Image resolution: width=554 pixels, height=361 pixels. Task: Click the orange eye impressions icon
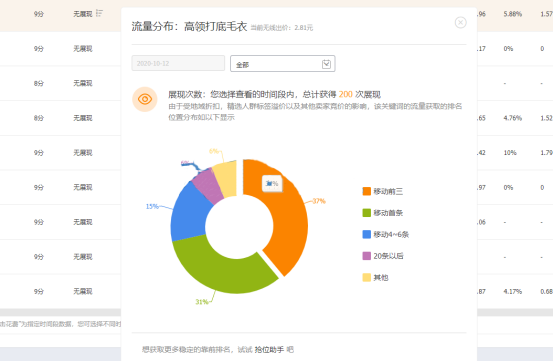(145, 99)
